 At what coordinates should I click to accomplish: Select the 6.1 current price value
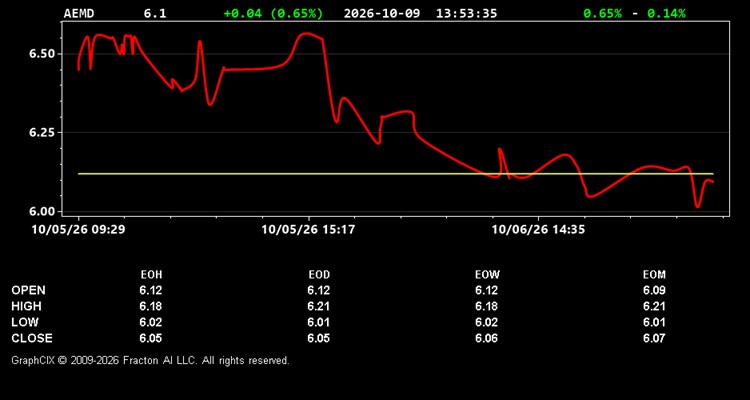[155, 13]
